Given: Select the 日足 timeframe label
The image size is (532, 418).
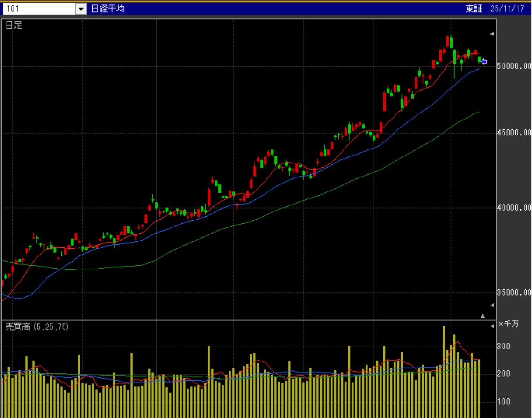Looking at the screenshot, I should click(14, 26).
